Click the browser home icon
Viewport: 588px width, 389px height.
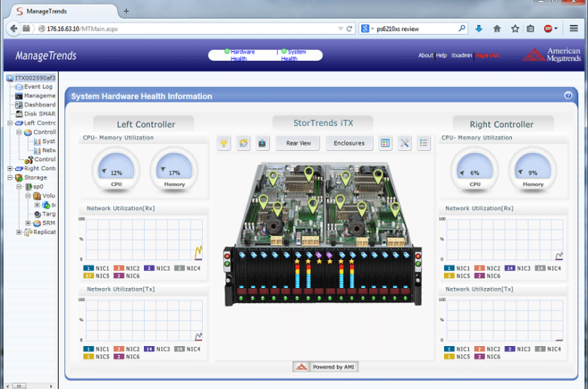point(497,29)
